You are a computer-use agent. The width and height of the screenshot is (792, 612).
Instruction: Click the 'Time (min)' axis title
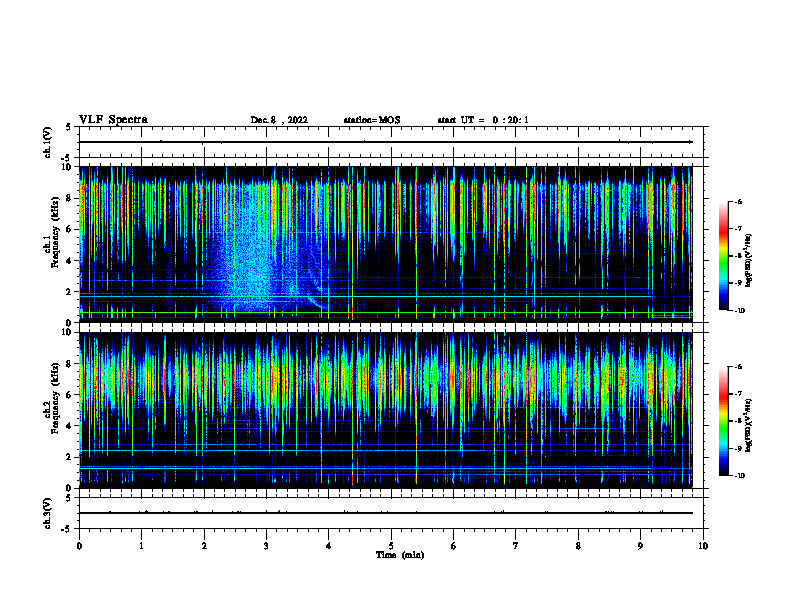[400, 555]
